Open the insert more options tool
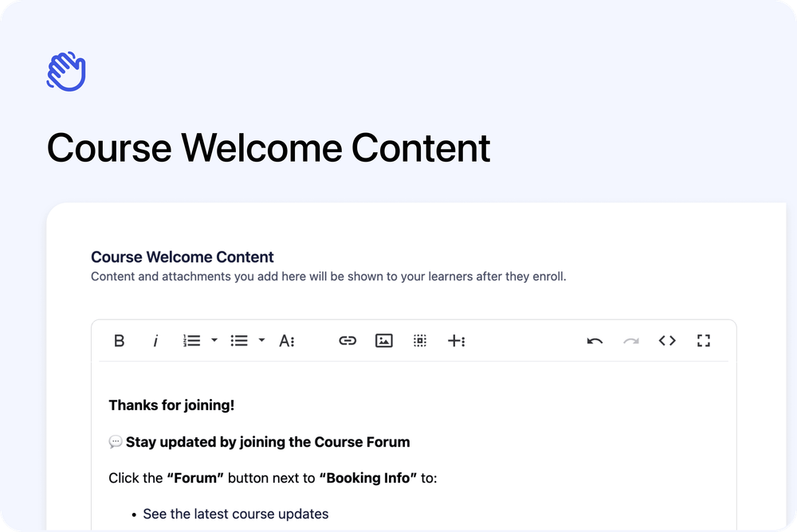797x532 pixels. [455, 340]
